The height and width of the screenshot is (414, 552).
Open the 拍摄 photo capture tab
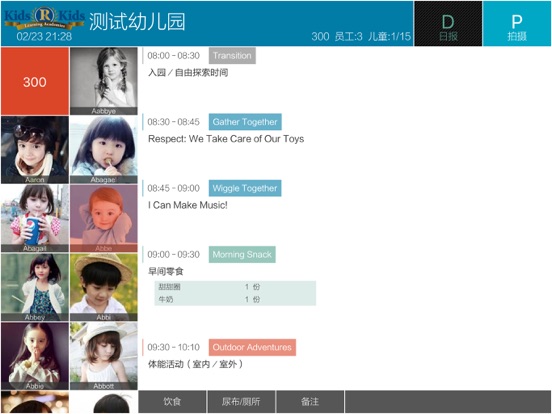point(516,24)
